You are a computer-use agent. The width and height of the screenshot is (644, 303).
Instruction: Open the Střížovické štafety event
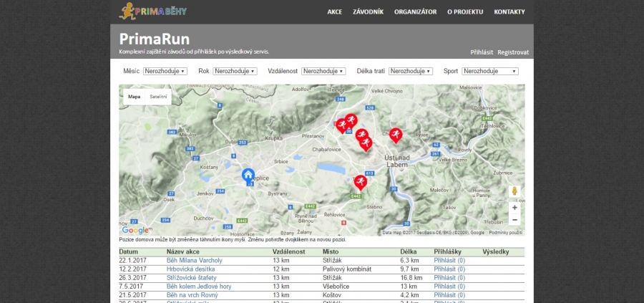[x=191, y=277]
